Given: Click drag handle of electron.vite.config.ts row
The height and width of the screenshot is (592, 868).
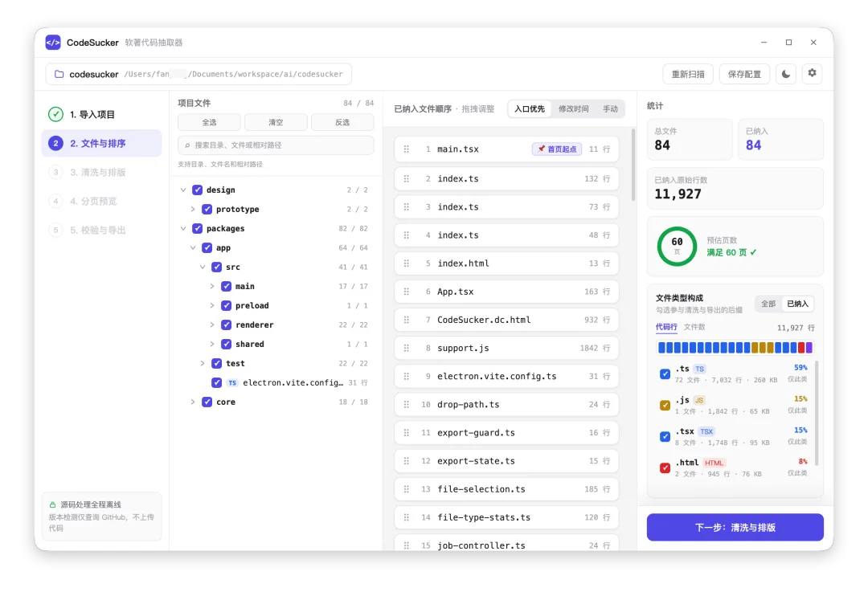Looking at the screenshot, I should pos(407,376).
